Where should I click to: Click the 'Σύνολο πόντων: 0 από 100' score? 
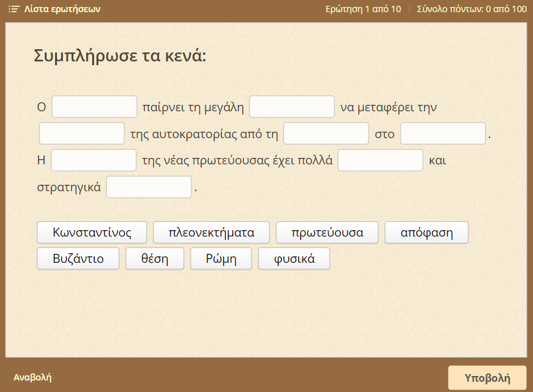[x=472, y=9]
